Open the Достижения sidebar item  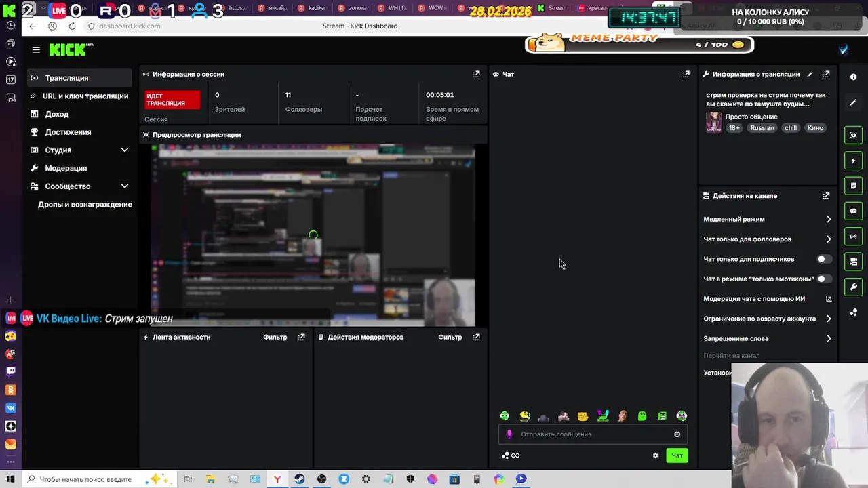point(80,132)
